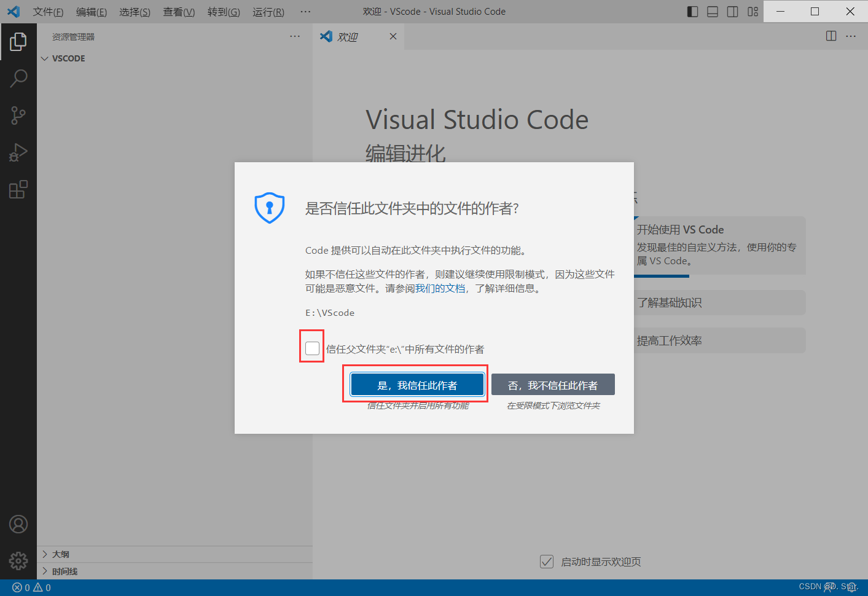The height and width of the screenshot is (596, 868).
Task: Open the 查看(V) menu
Action: [x=179, y=12]
